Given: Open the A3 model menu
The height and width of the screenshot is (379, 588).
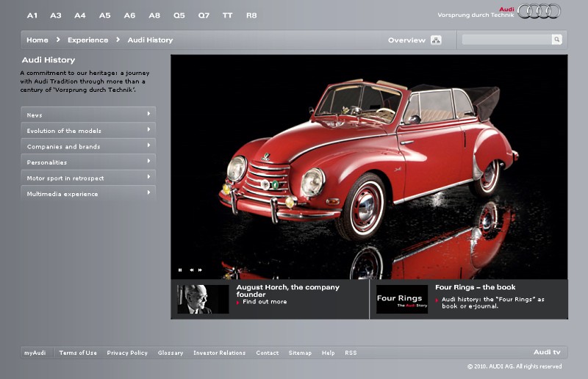Looking at the screenshot, I should (x=56, y=15).
